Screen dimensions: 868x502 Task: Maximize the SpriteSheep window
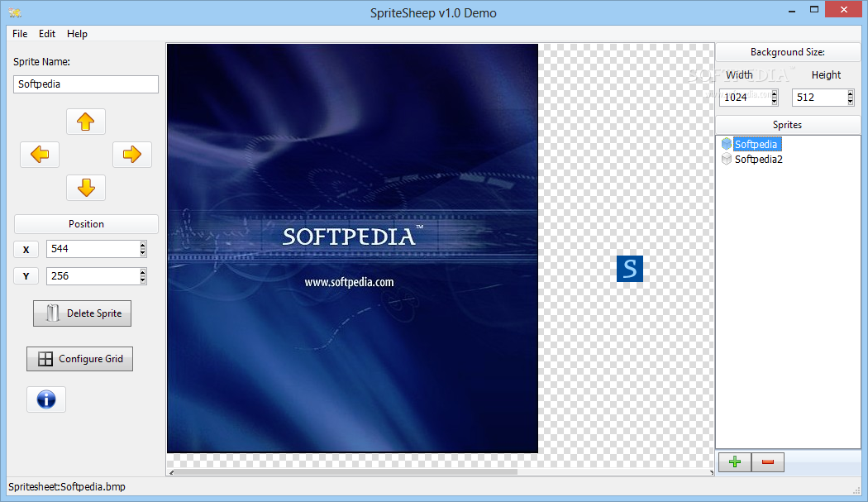pyautogui.click(x=813, y=10)
